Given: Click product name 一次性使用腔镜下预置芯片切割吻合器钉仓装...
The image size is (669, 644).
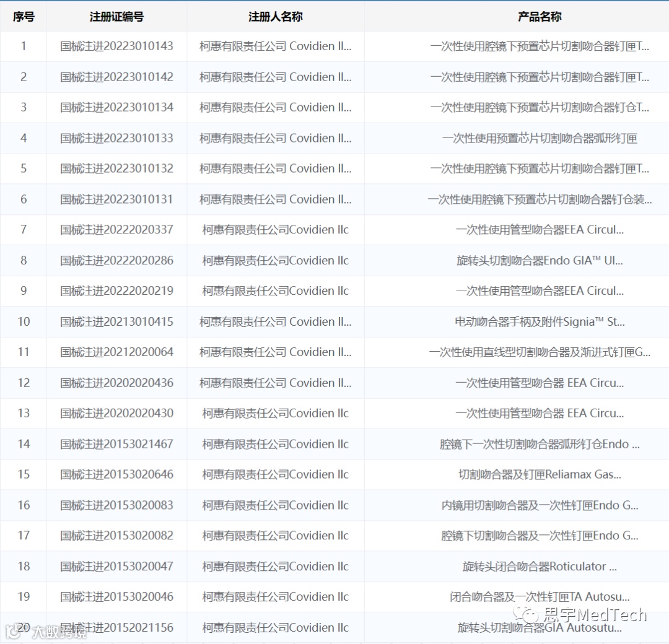Looking at the screenshot, I should click(x=540, y=199).
